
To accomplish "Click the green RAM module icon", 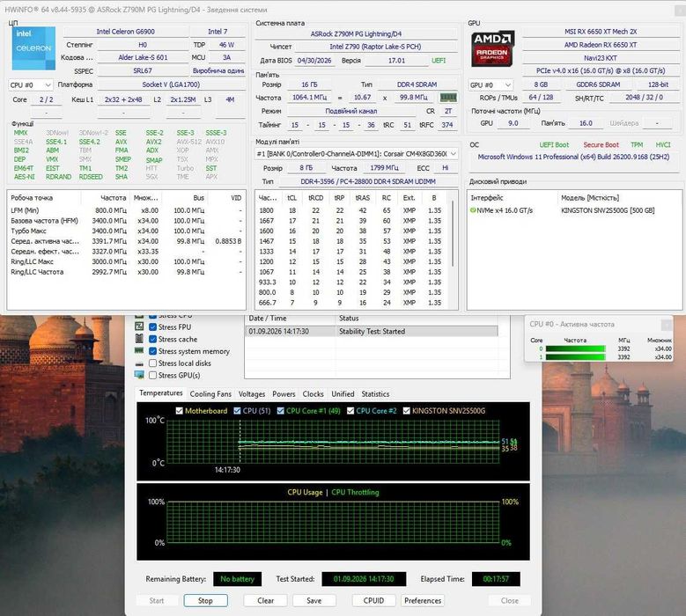I will 448,98.
